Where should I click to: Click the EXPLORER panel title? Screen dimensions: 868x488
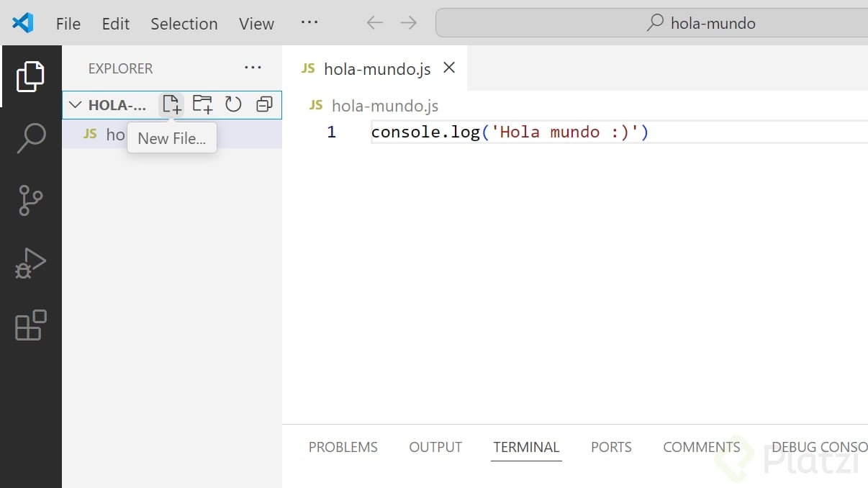click(x=120, y=68)
